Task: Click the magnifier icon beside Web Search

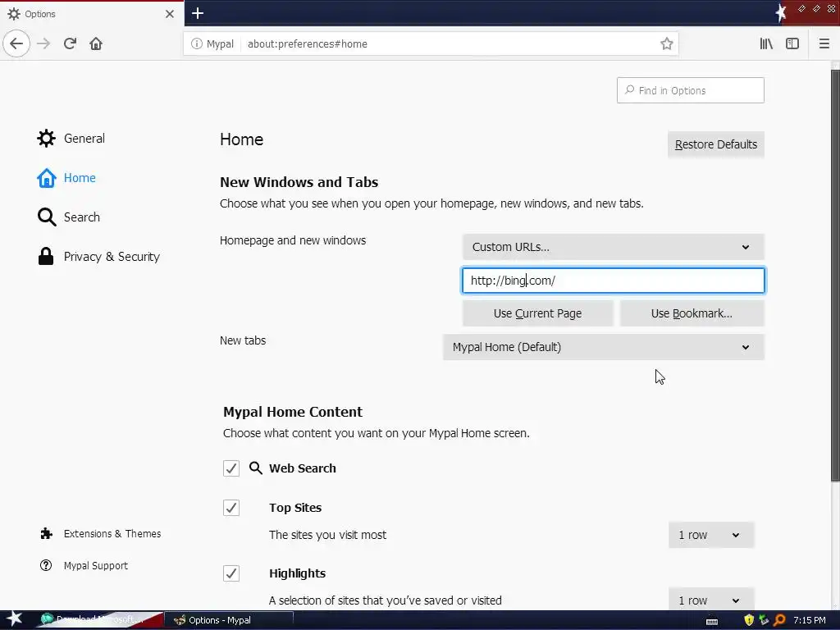Action: click(x=256, y=468)
